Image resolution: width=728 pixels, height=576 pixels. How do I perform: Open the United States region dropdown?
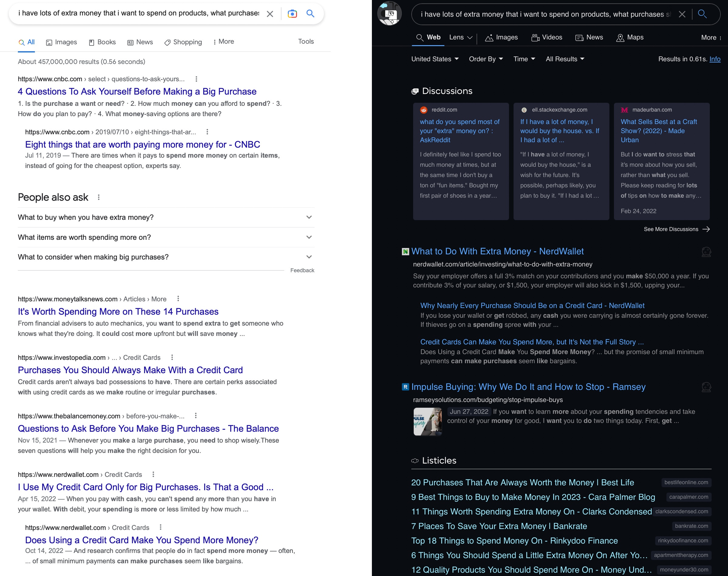tap(435, 59)
